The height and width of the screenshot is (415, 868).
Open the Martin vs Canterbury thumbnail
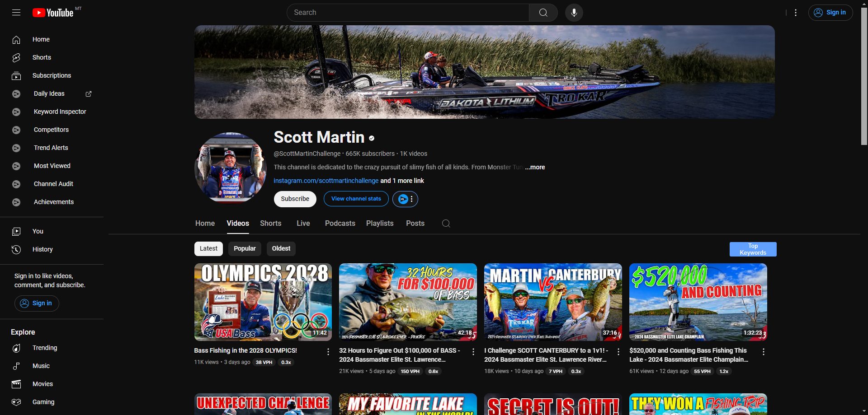coord(553,302)
